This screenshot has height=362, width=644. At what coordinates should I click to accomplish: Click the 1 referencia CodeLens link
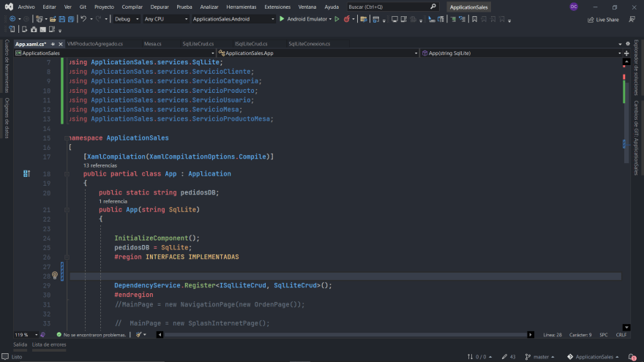[113, 201]
